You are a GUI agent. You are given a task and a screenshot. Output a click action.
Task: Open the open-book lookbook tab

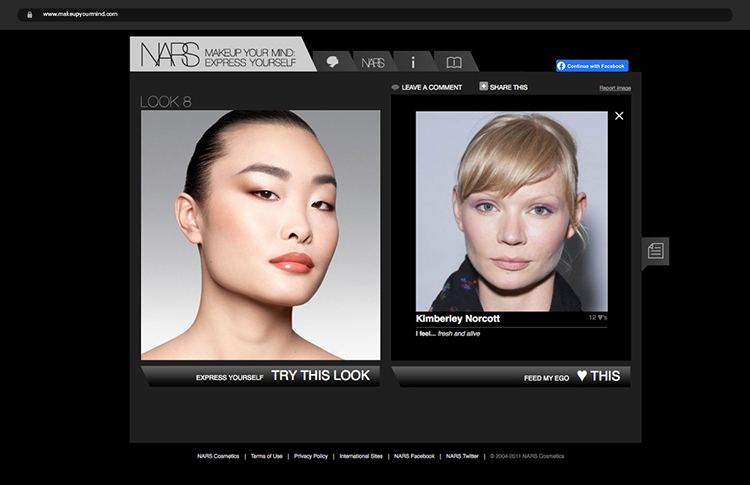(454, 62)
